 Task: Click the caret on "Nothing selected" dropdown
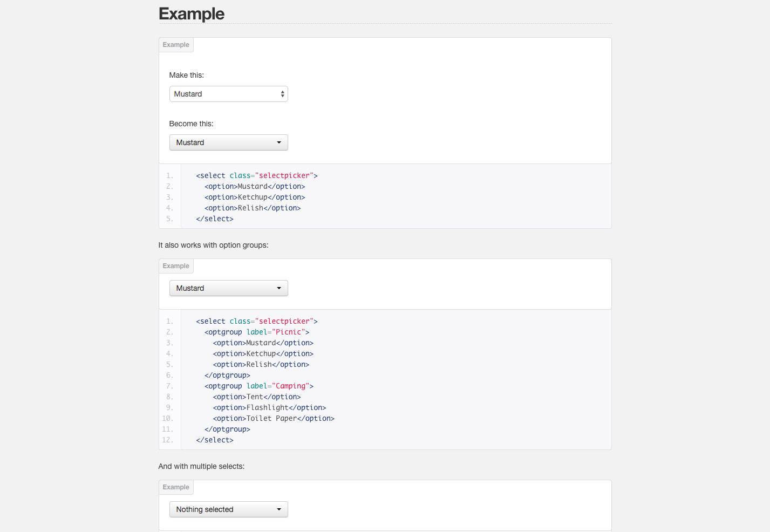[x=279, y=509]
